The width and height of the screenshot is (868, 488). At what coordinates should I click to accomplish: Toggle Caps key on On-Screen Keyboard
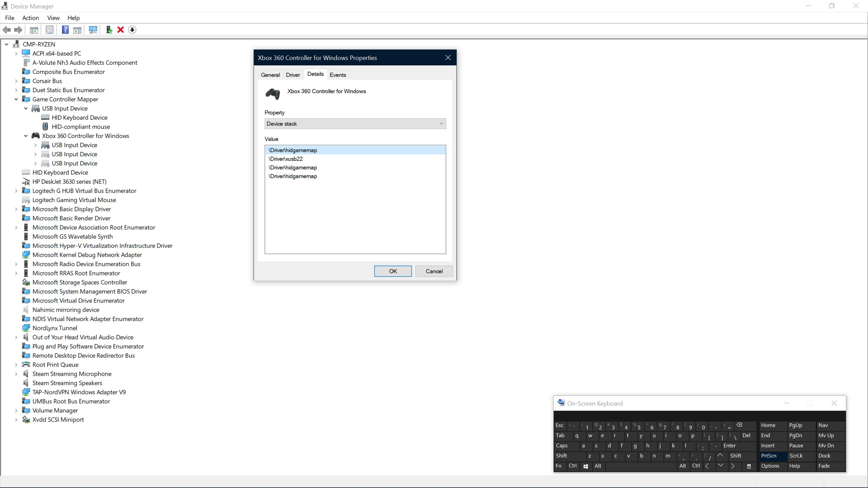(x=561, y=446)
